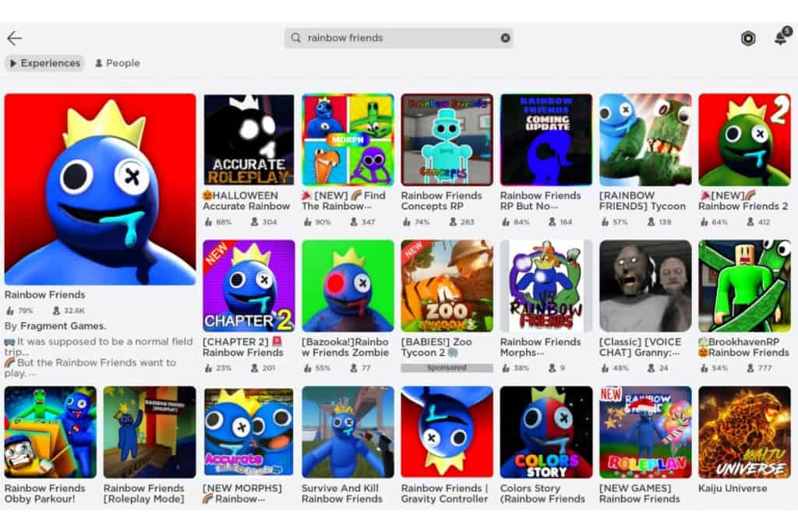Select Rainbow Friends Concepts RP thumbnail

(x=447, y=139)
